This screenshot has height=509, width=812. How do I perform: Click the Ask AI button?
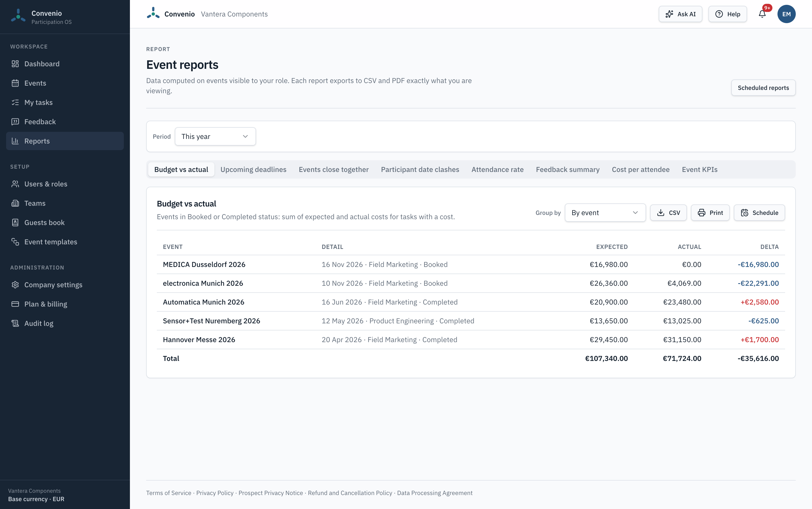click(680, 14)
